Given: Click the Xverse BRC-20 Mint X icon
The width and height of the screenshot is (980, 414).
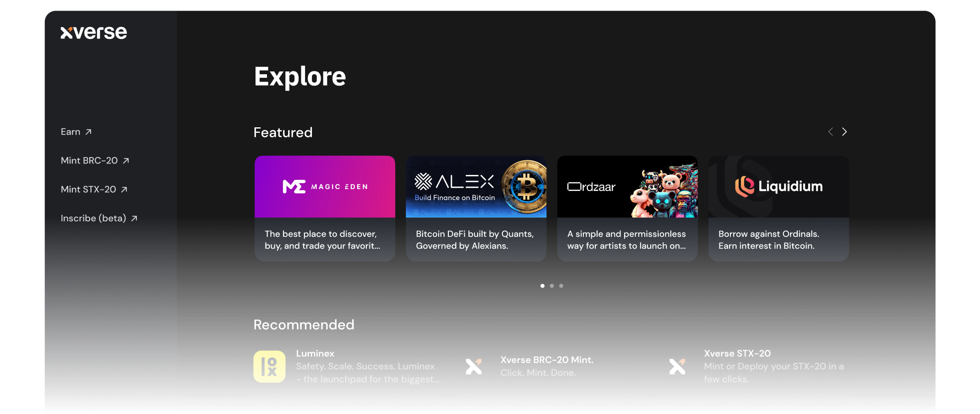Looking at the screenshot, I should coord(474,366).
